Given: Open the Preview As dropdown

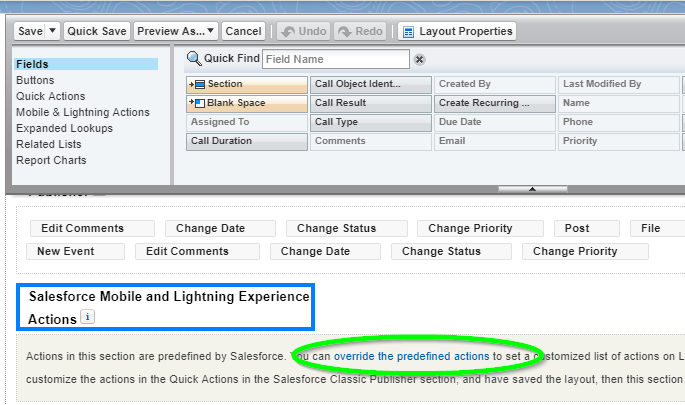Looking at the screenshot, I should point(176,31).
